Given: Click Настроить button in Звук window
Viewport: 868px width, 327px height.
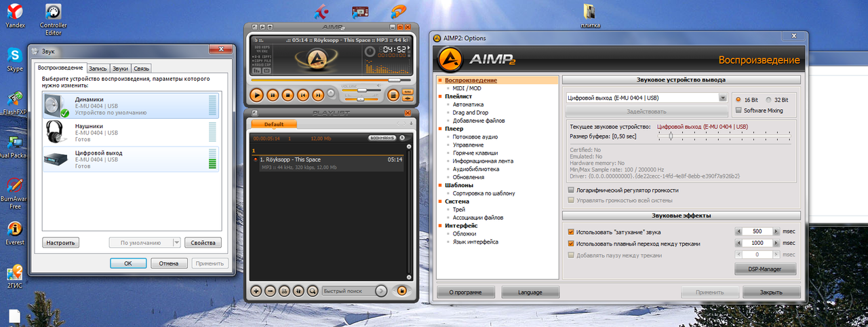Looking at the screenshot, I should tap(60, 242).
